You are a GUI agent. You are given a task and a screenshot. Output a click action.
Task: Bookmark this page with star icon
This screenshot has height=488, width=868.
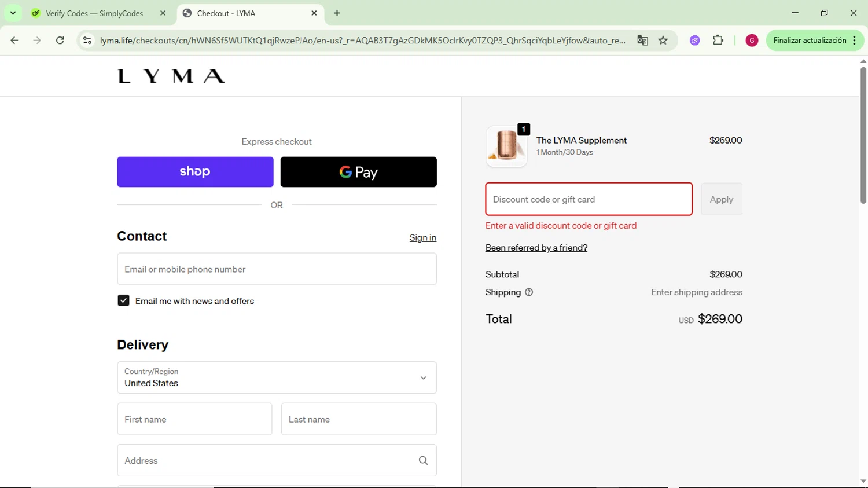[663, 41]
